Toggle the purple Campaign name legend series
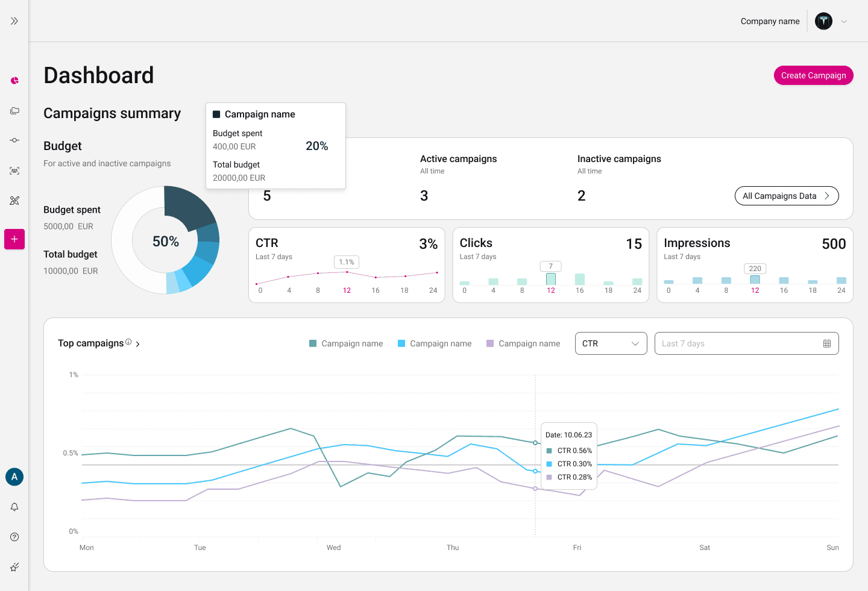Viewport: 868px width, 591px height. 523,343
